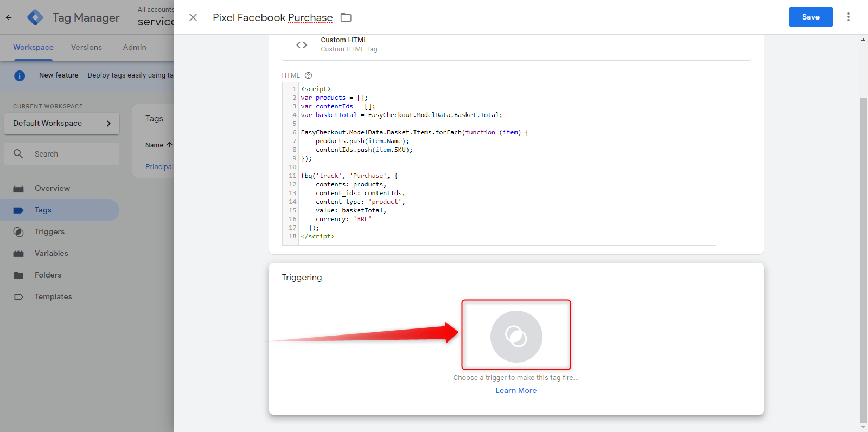Open the three-dot more actions menu
The image size is (868, 432).
click(x=848, y=17)
